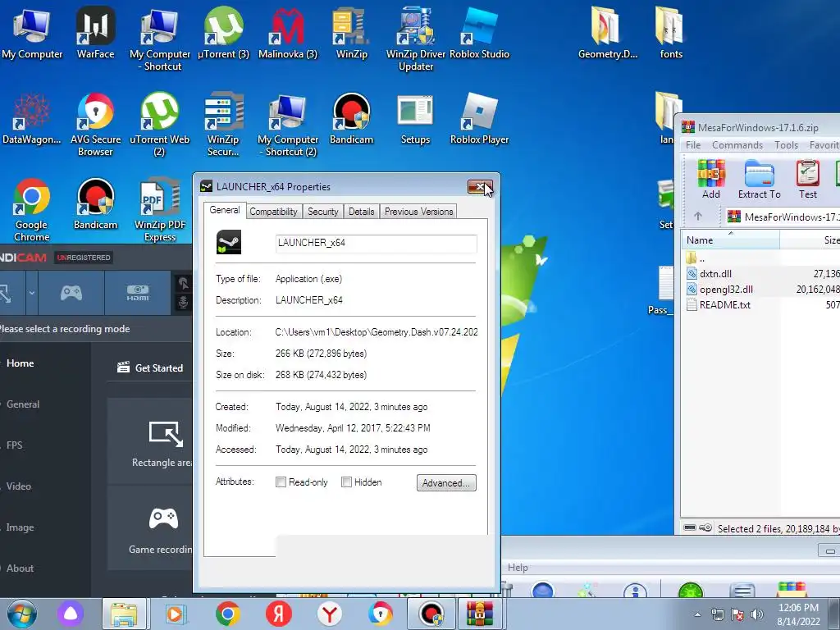This screenshot has width=840, height=630.
Task: Enable the Read-only attribute checkbox
Action: pyautogui.click(x=281, y=482)
